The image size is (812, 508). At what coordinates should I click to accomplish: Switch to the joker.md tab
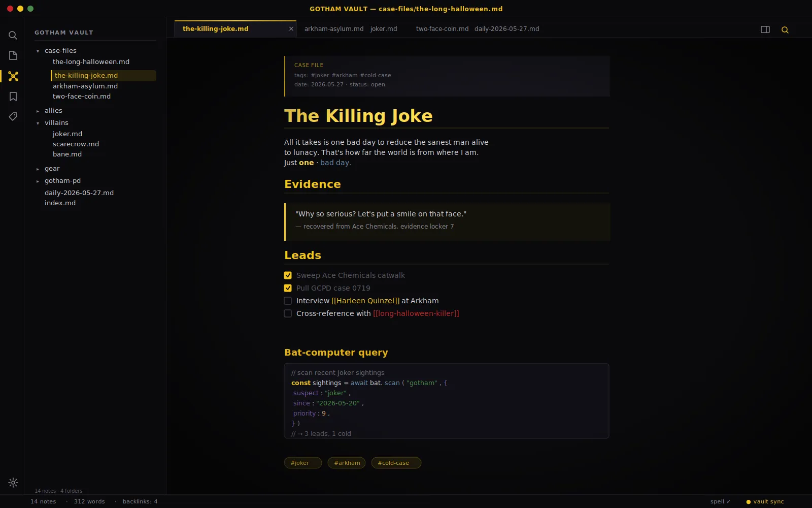tap(384, 29)
